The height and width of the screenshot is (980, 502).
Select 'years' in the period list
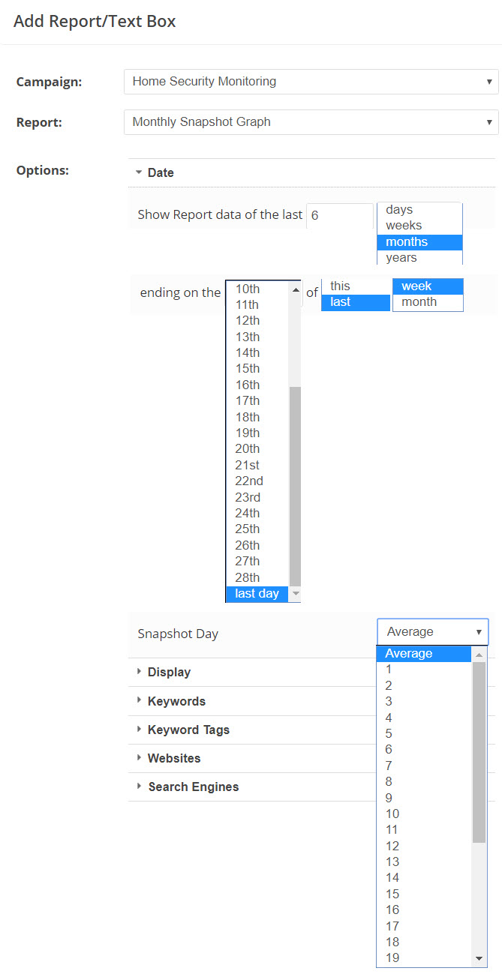click(x=401, y=258)
